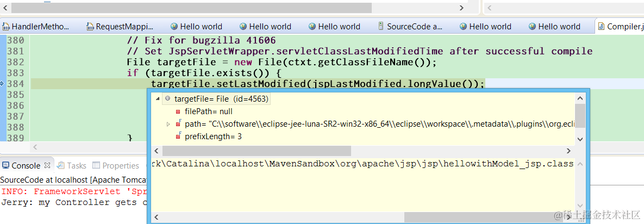The width and height of the screenshot is (644, 224).
Task: Expand the path variable node
Action: point(168,124)
